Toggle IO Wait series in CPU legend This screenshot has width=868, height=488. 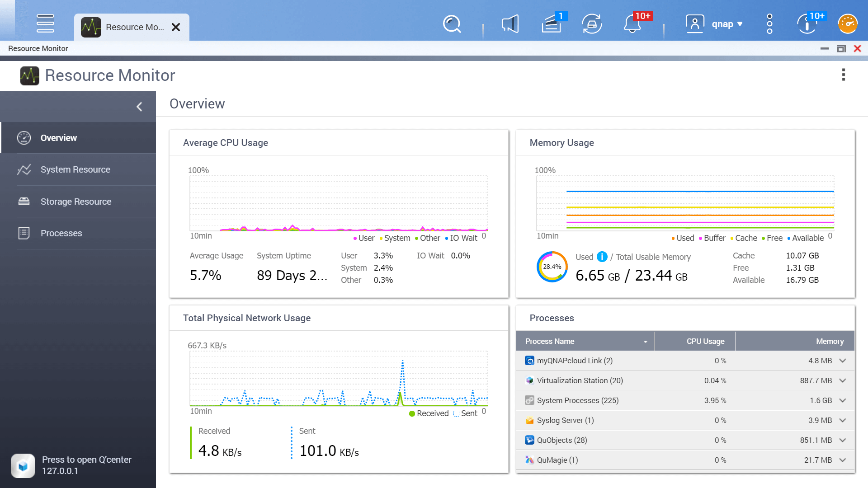(x=461, y=238)
